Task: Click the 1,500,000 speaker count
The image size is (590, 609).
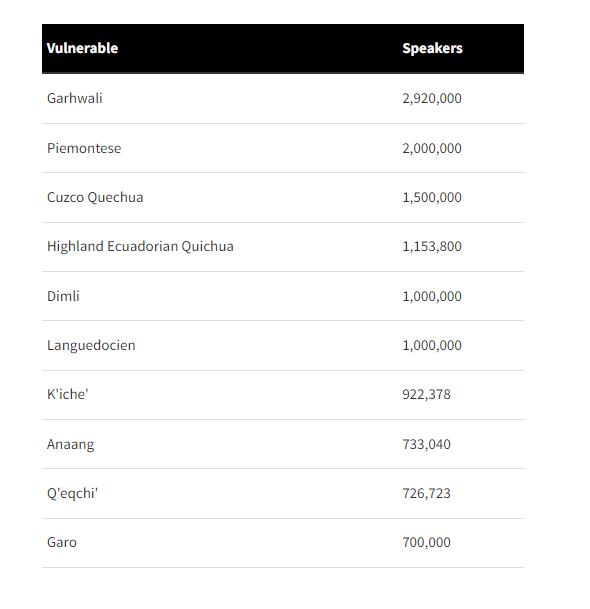Action: tap(432, 197)
